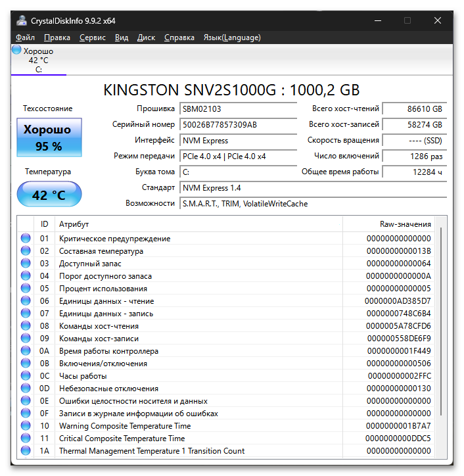The height and width of the screenshot is (476, 464).
Task: Click status icon of attribute 0F Записи в журнале
Action: click(x=26, y=413)
